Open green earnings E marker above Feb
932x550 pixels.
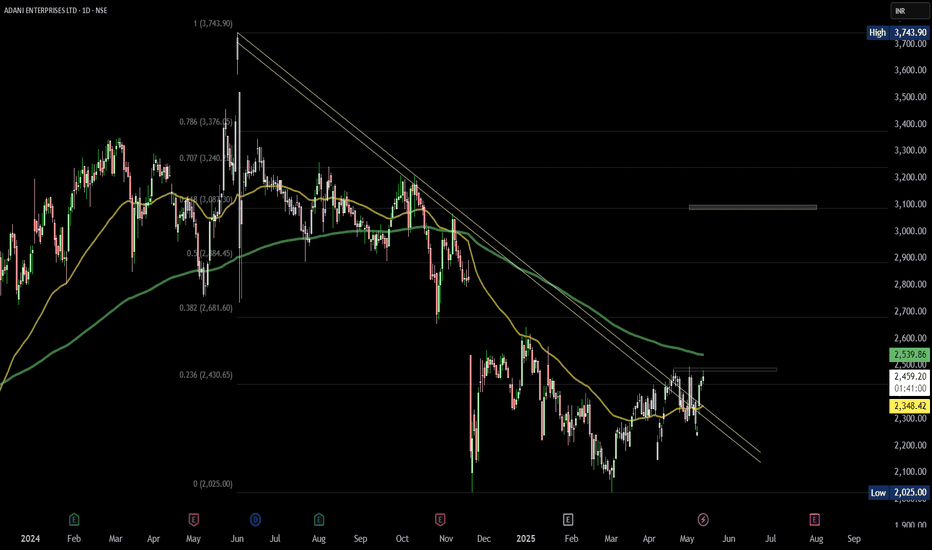point(74,520)
